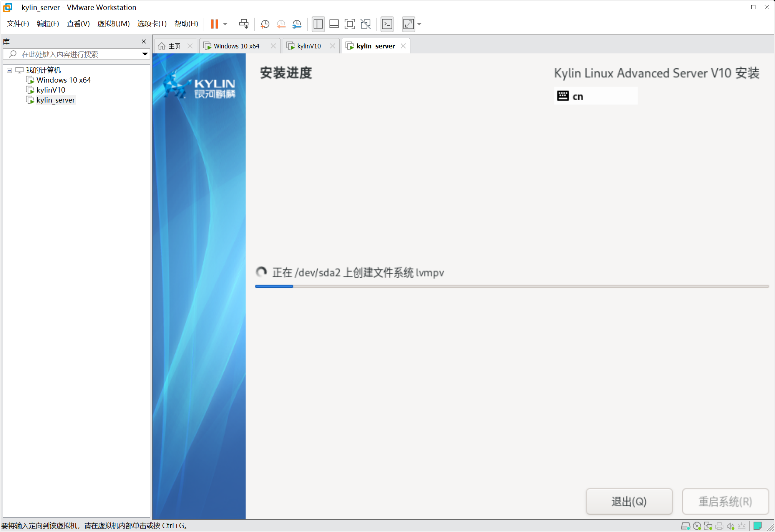Click the Kylin Linux Advanced Server V10 安装 title
Image resolution: width=775 pixels, height=532 pixels.
656,73
